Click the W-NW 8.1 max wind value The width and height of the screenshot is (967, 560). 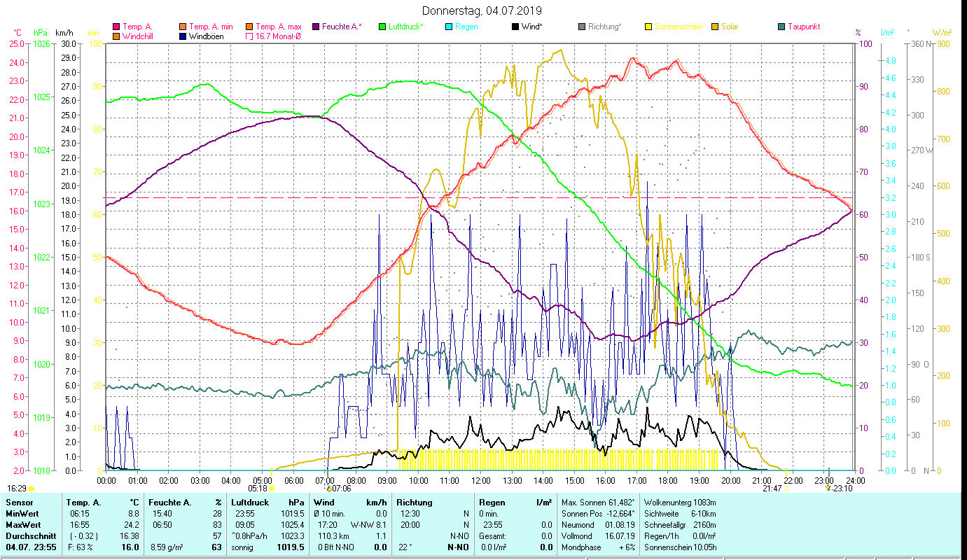[x=368, y=524]
